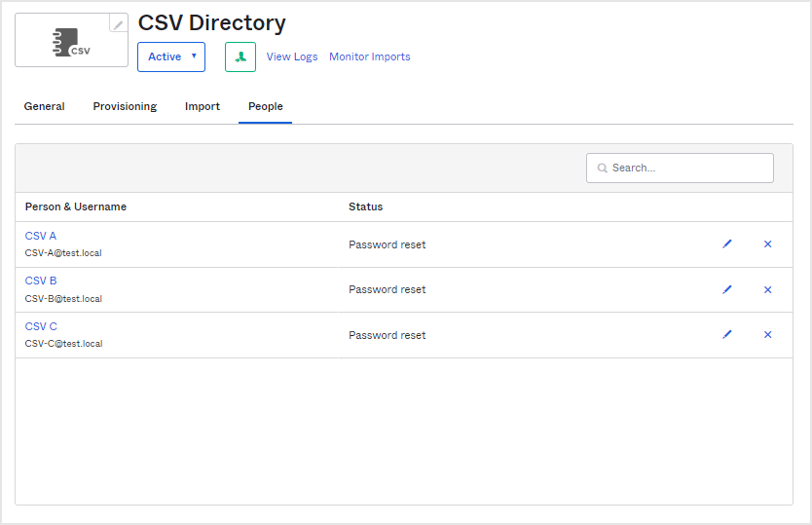The height and width of the screenshot is (525, 812).
Task: Click the edit pencil on the CSV logo
Action: pyautogui.click(x=118, y=24)
